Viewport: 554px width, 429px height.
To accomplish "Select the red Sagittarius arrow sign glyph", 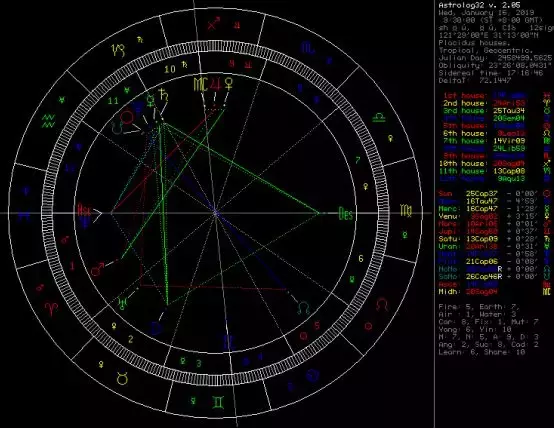I will (213, 24).
